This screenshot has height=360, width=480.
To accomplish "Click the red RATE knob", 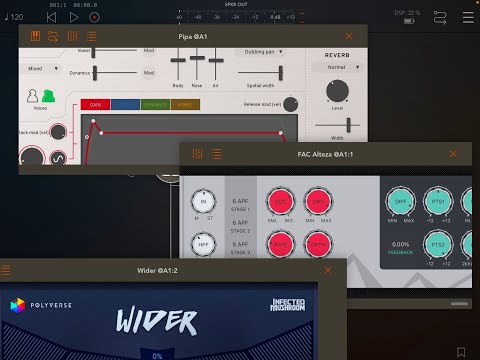I will pyautogui.click(x=281, y=244).
